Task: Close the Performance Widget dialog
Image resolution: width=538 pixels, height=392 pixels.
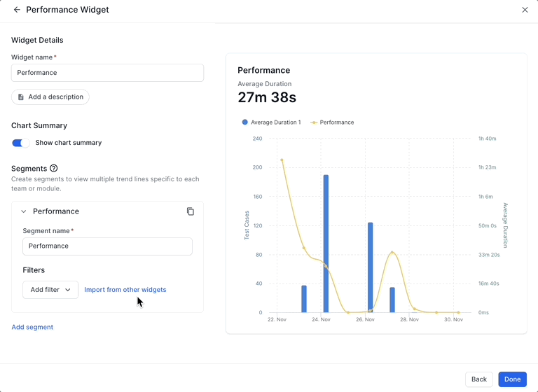Action: pos(525,10)
